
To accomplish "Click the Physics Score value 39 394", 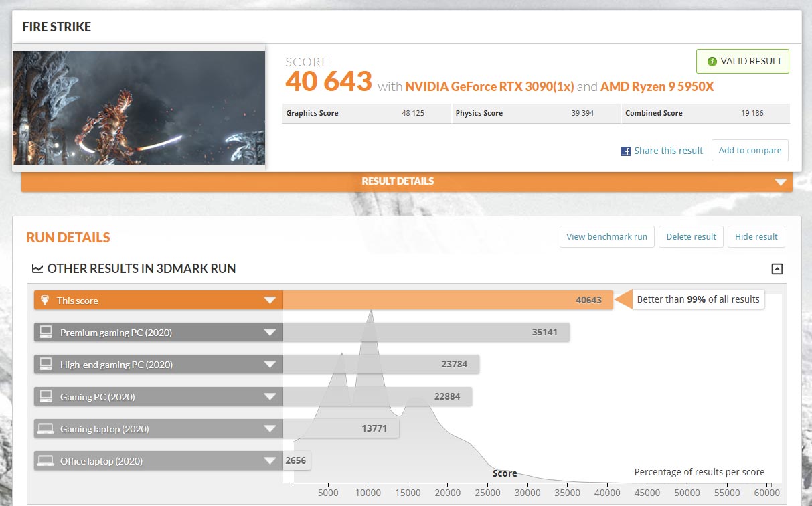I will 582,113.
